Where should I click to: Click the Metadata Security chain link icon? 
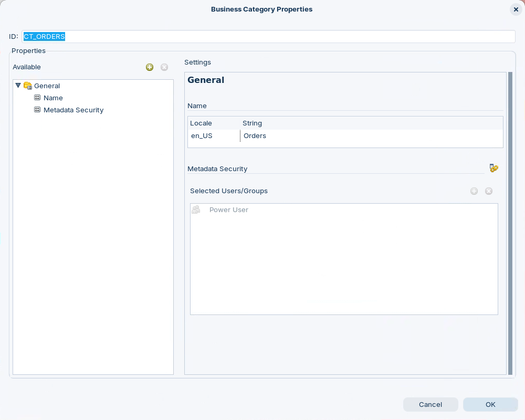point(493,168)
